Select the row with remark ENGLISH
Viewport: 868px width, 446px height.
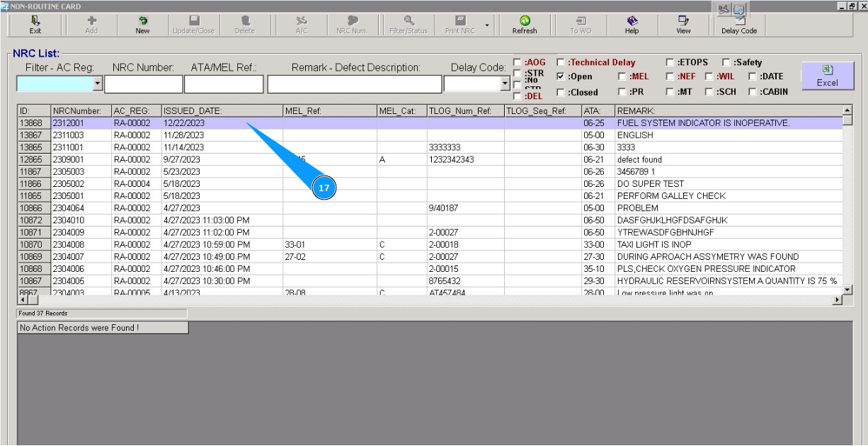[x=430, y=135]
